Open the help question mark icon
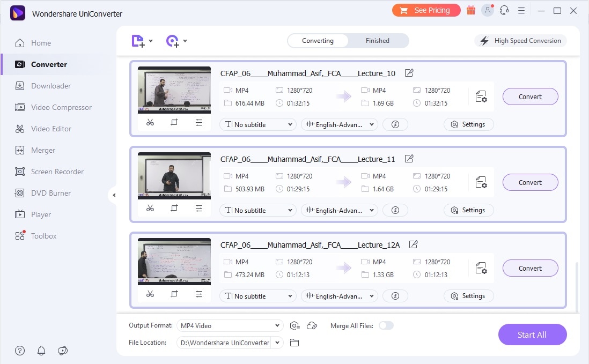The height and width of the screenshot is (364, 589). coord(20,351)
